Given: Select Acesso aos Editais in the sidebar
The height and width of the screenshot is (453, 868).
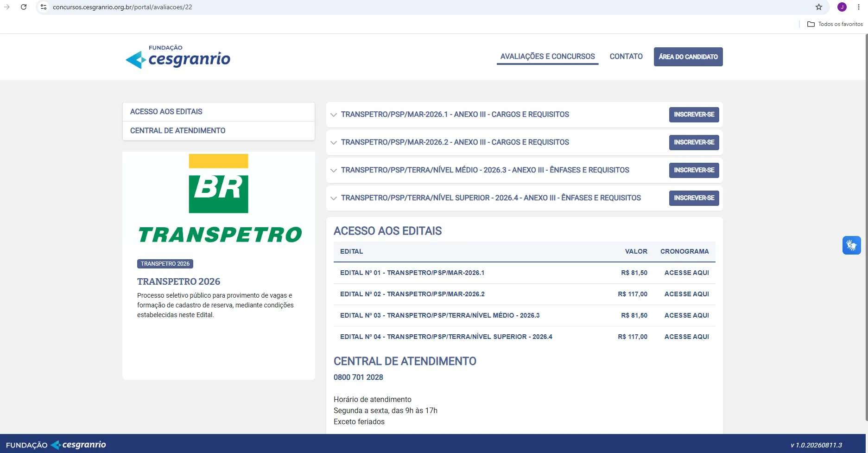Looking at the screenshot, I should pyautogui.click(x=219, y=112).
